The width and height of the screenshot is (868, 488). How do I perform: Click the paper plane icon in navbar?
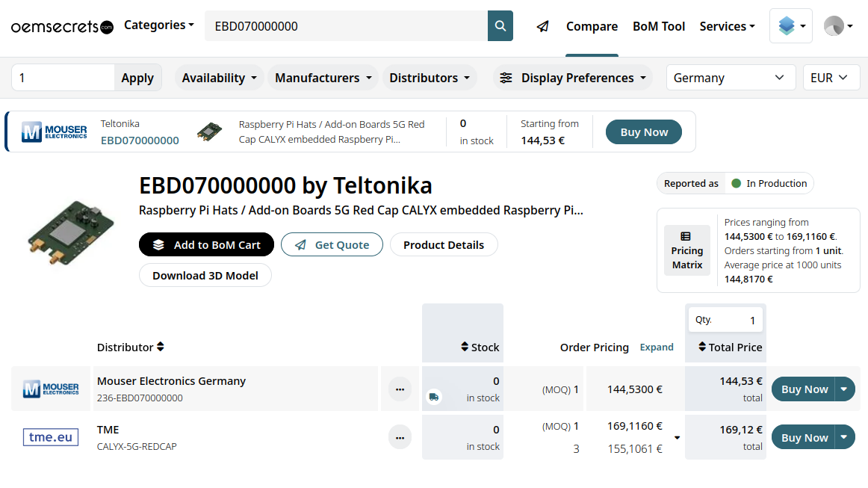(x=543, y=26)
